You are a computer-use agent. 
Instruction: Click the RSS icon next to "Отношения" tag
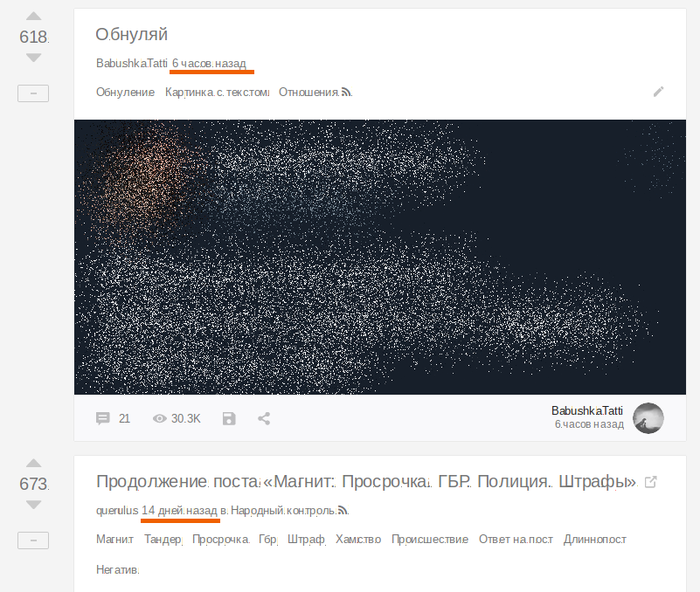pos(346,92)
